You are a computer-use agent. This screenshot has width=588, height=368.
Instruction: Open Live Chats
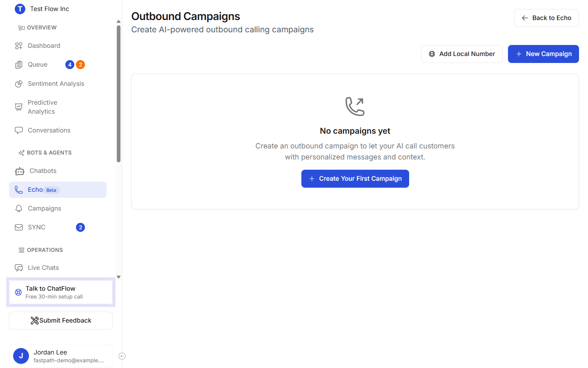click(58, 268)
